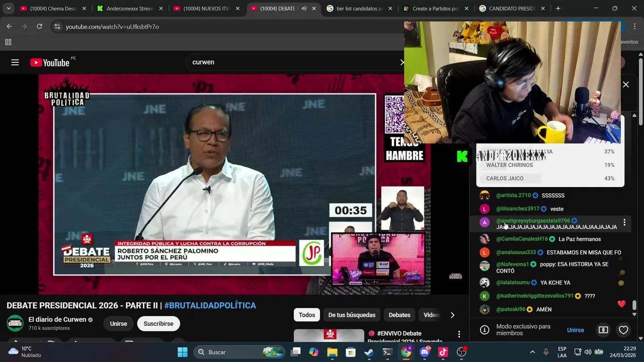Send a heart reaction in chat
The height and width of the screenshot is (362, 644).
(x=623, y=330)
